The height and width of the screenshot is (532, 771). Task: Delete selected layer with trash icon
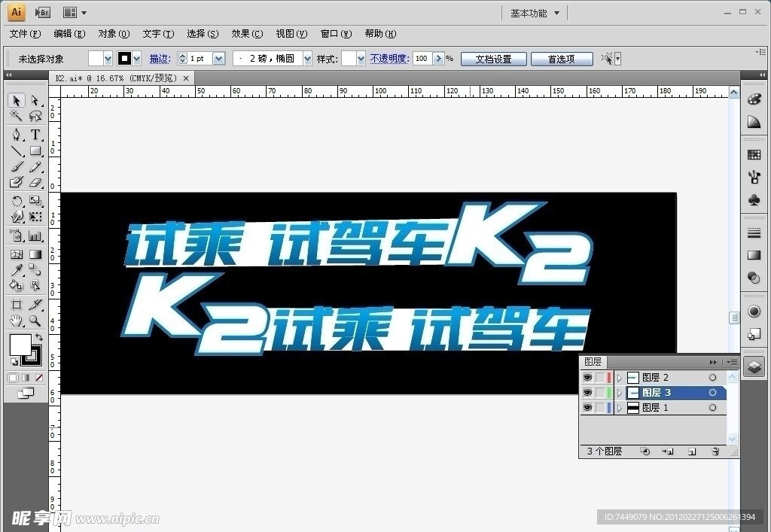tap(715, 451)
